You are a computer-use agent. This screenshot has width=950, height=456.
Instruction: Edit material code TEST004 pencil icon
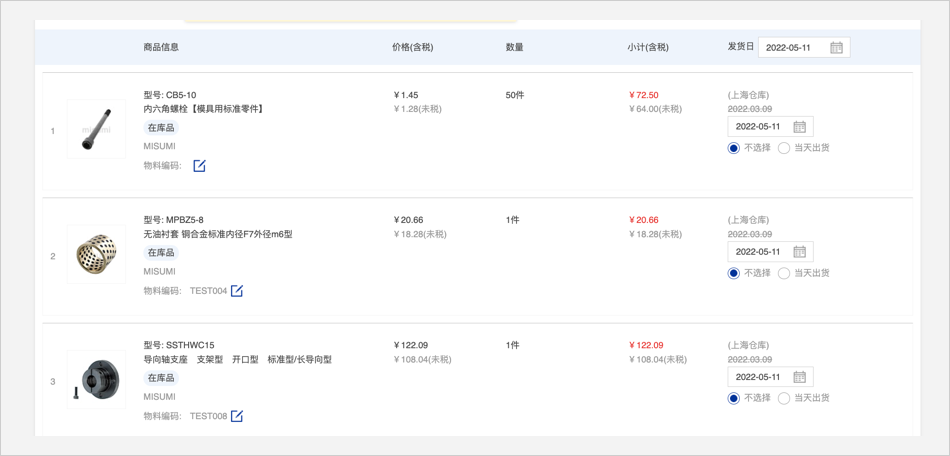click(237, 291)
